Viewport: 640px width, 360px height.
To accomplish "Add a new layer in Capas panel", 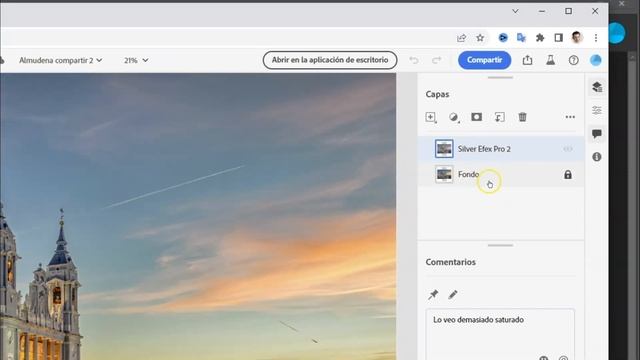I will click(x=431, y=118).
